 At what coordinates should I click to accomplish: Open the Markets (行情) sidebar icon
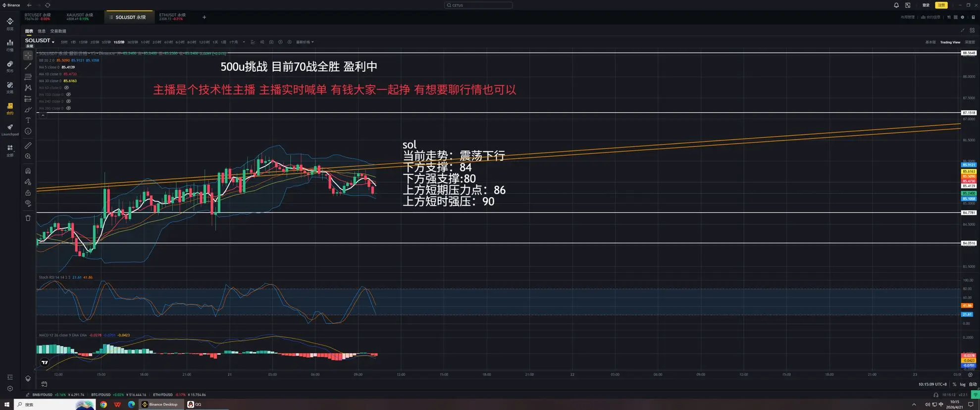[10, 45]
